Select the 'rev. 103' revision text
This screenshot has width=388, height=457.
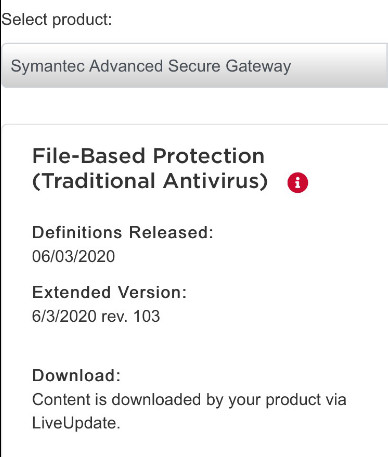131,316
